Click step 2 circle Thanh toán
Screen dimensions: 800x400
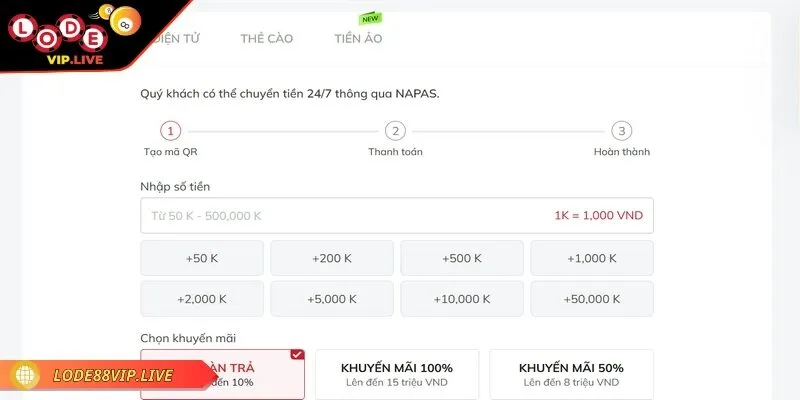point(396,131)
